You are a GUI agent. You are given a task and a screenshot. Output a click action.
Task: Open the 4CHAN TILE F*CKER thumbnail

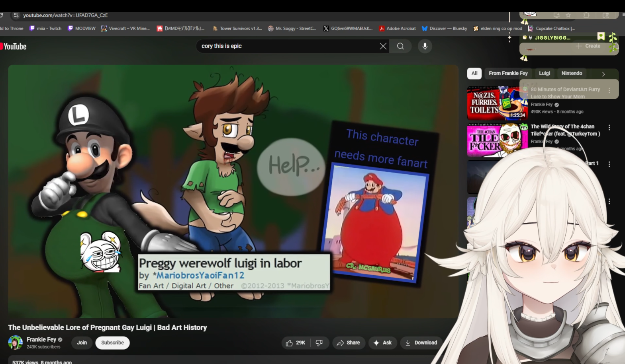(497, 140)
